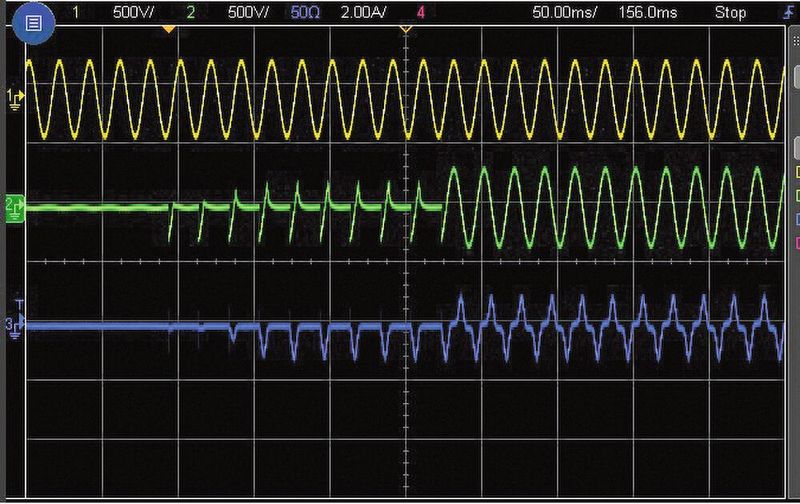800x504 pixels.
Task: Select channel 1 label in status bar
Action: coord(76,13)
